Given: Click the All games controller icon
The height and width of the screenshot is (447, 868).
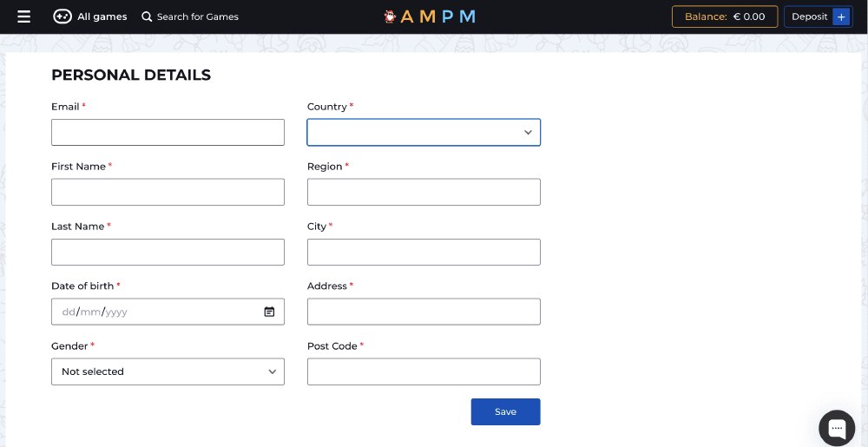Looking at the screenshot, I should click(x=62, y=16).
